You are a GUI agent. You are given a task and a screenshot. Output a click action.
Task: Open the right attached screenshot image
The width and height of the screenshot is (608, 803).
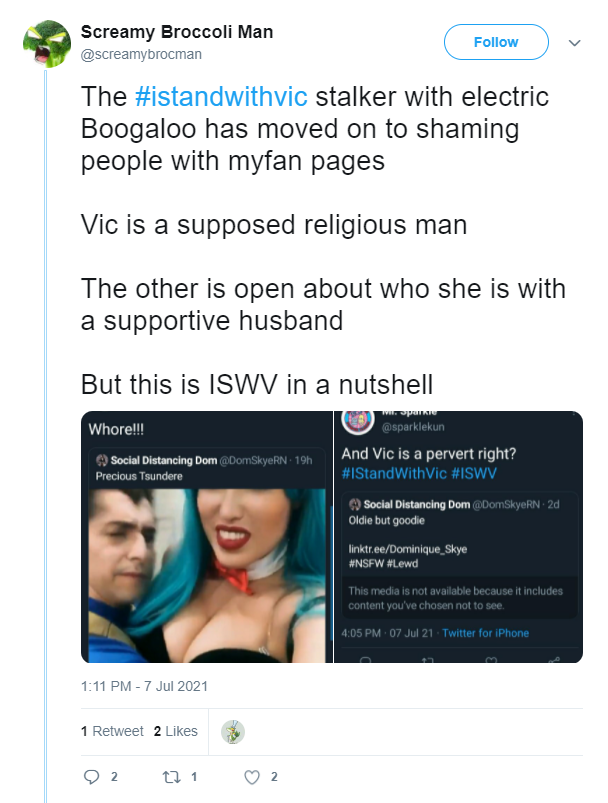458,537
